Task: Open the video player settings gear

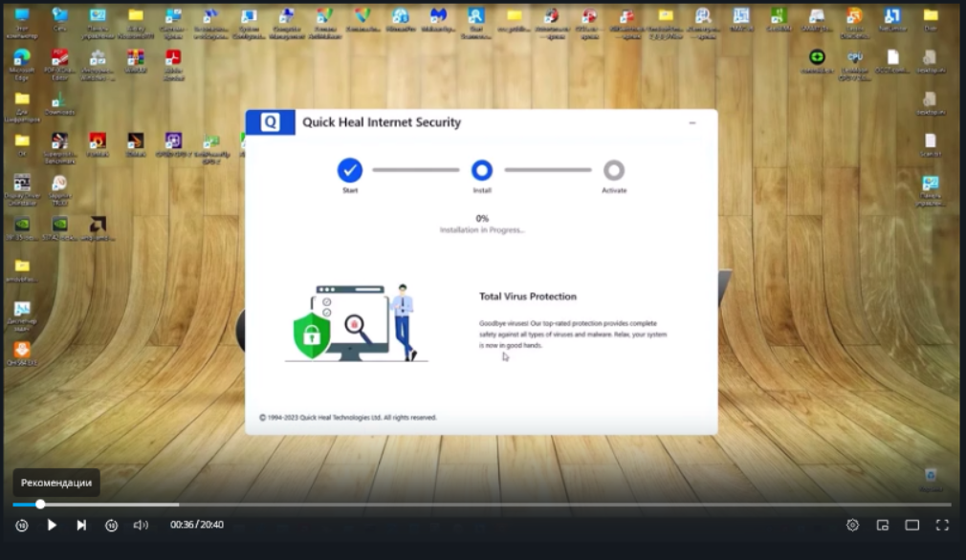Action: pos(852,525)
